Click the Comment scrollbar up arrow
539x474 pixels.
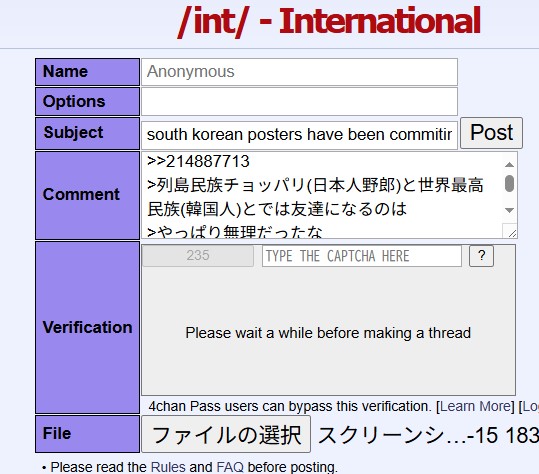tap(509, 165)
